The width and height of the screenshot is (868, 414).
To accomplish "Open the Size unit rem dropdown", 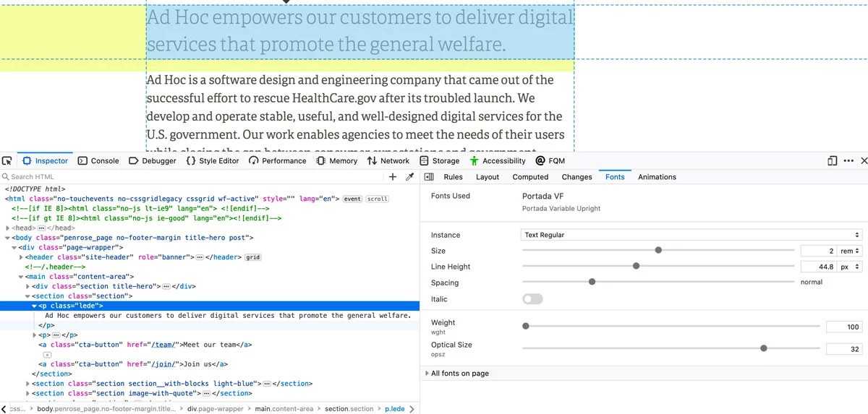I will [x=849, y=251].
